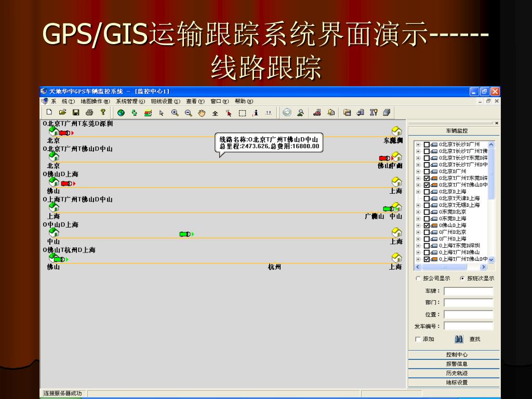Uncheck the O佛山D上海 tree checkbox

tap(427, 225)
